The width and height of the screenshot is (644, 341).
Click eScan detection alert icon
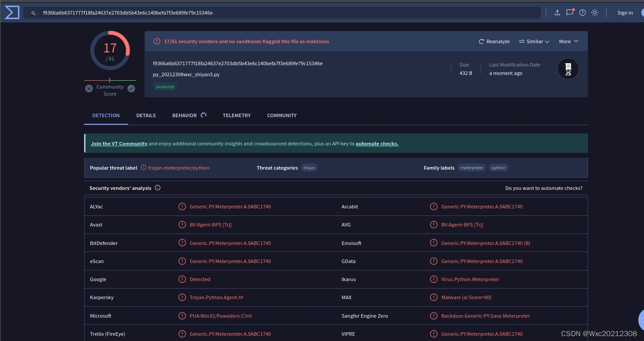182,261
